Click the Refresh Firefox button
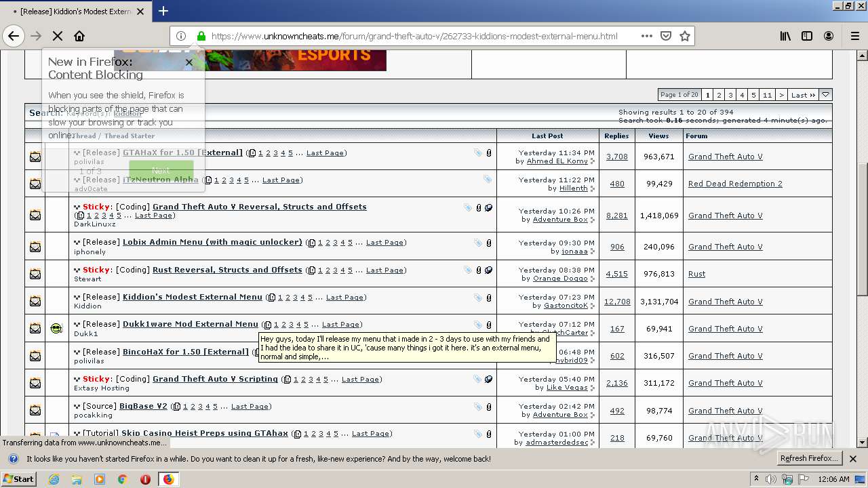This screenshot has height=488, width=868. click(809, 459)
